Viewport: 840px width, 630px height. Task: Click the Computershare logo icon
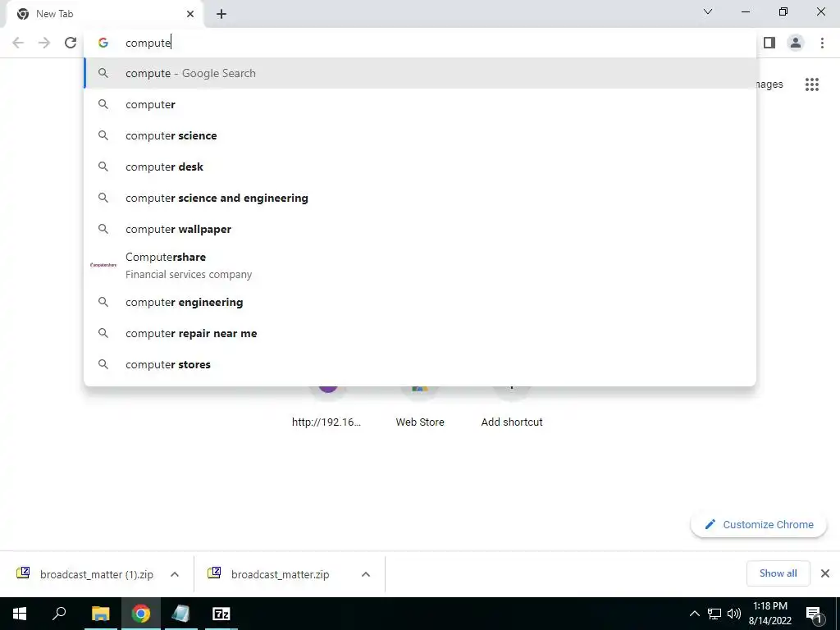[103, 265]
